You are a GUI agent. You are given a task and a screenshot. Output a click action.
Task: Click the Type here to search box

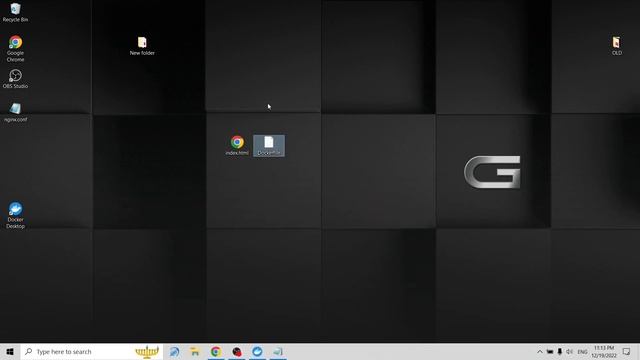click(x=92, y=351)
